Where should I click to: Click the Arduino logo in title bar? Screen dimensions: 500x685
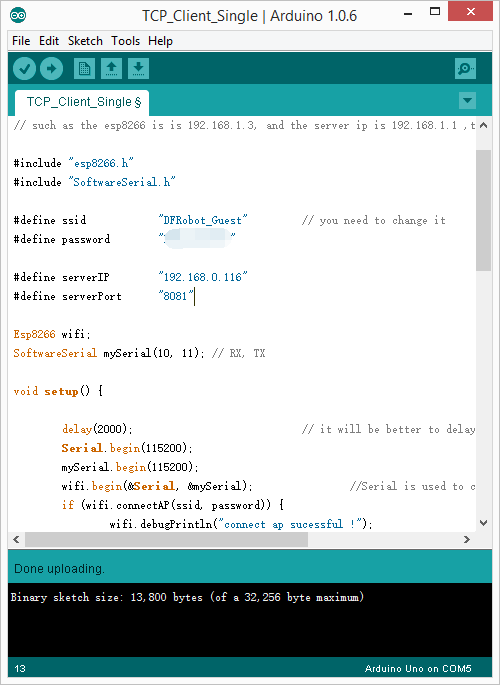[x=18, y=15]
